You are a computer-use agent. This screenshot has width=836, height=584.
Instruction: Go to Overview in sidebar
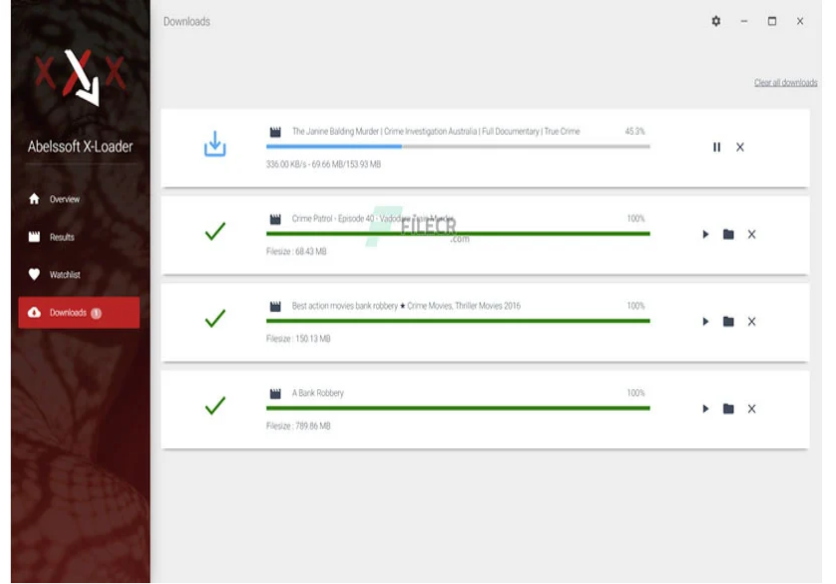pyautogui.click(x=79, y=199)
